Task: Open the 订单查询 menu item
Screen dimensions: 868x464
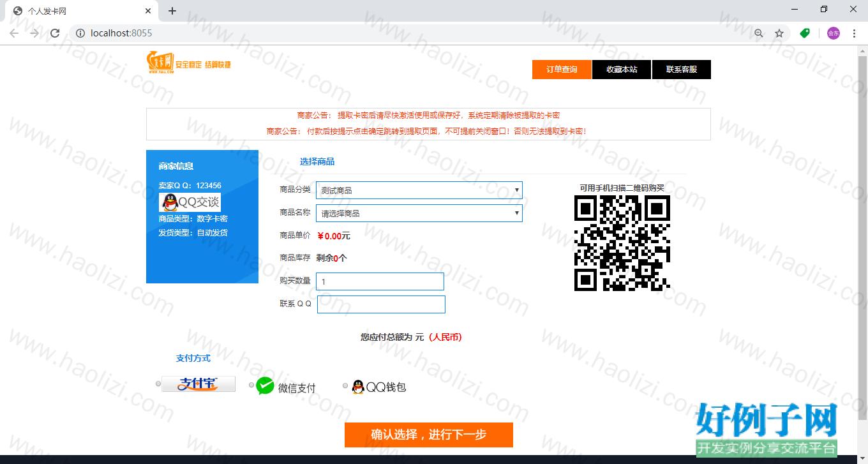Action: click(x=562, y=70)
